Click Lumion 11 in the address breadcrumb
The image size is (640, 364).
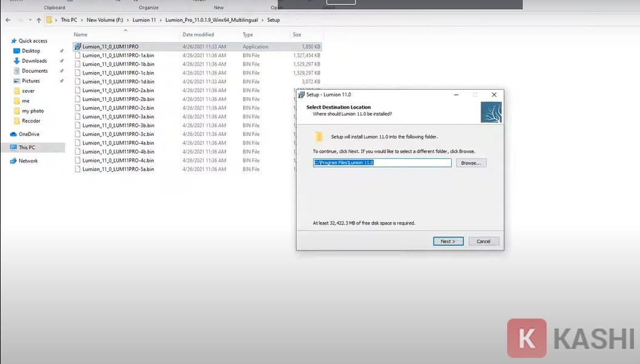[x=144, y=20]
